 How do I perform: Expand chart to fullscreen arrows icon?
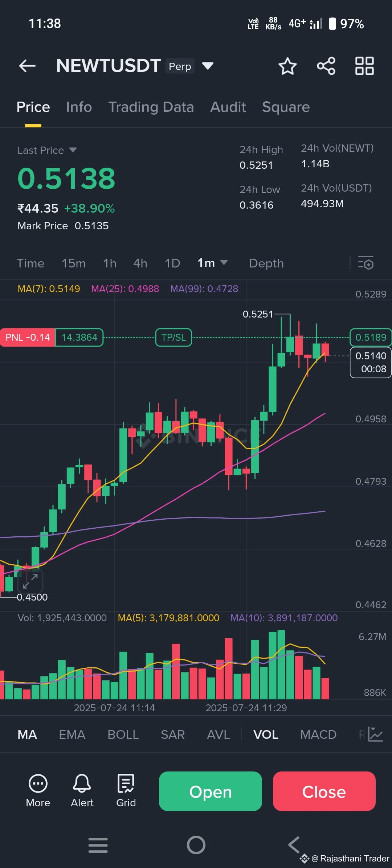(30, 581)
